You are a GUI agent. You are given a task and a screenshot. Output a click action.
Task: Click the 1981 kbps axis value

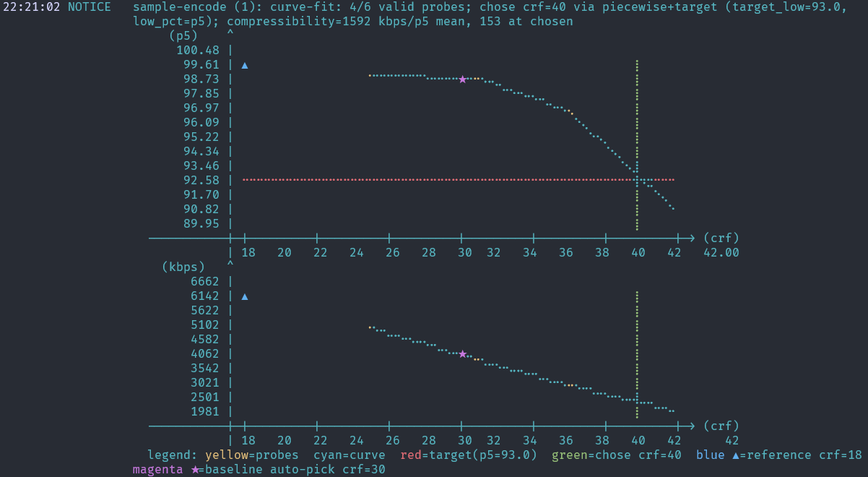205,412
